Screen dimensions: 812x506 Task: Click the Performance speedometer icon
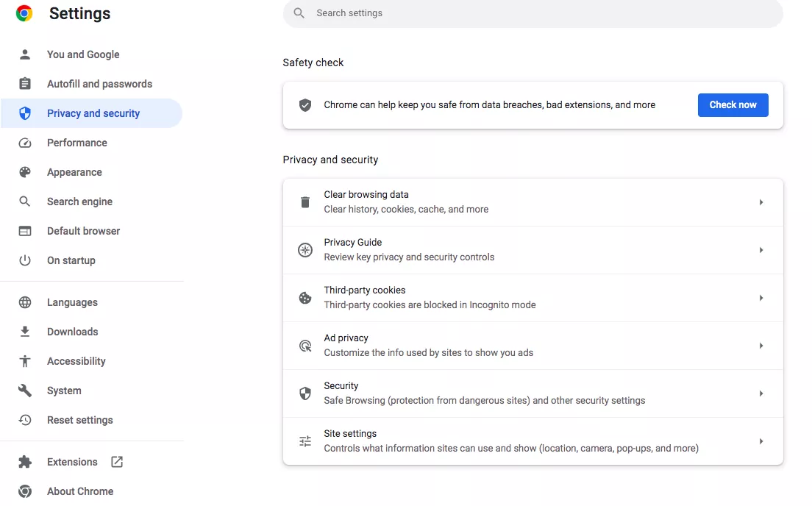tap(25, 143)
